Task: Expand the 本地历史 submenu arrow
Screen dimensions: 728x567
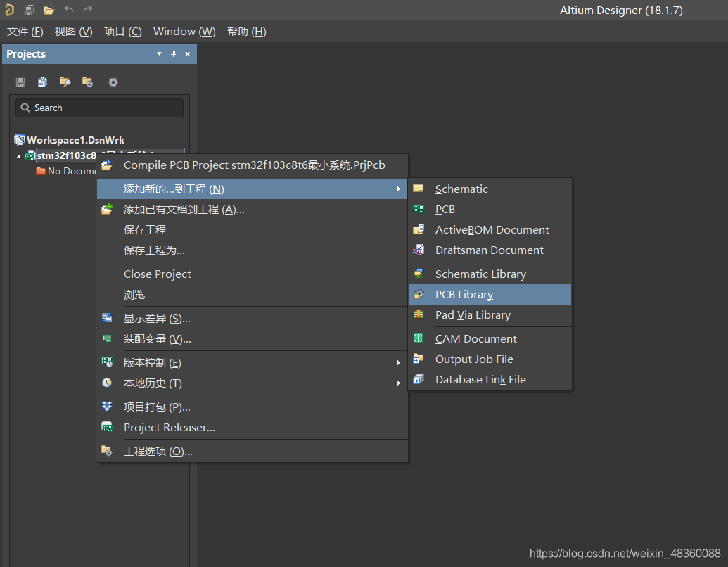Action: coord(398,383)
